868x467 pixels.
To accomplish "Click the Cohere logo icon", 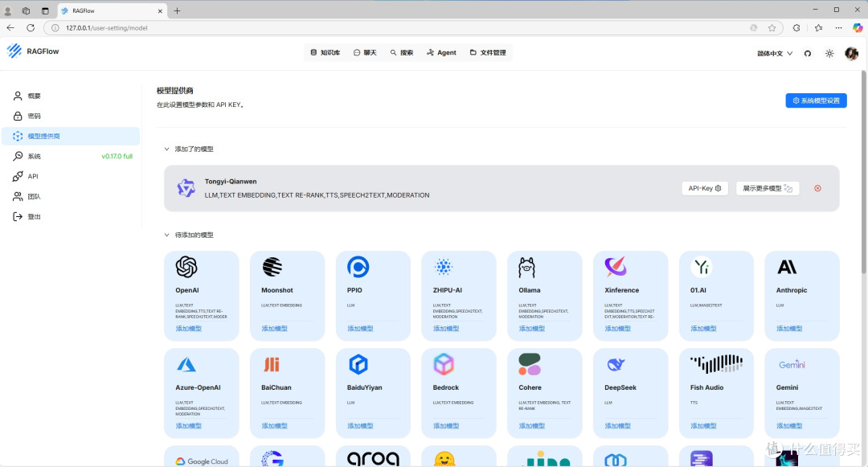I will [530, 364].
